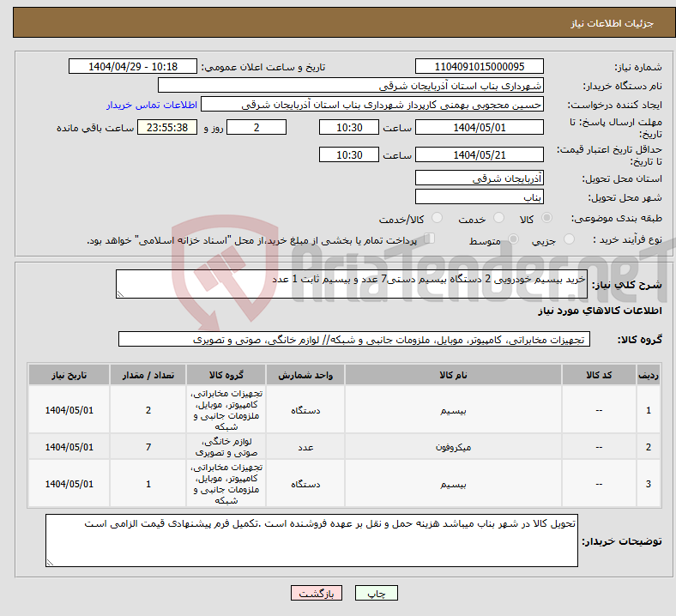Viewport: 676px width, 616px height.
Task: Click unit دستگاه in row 1
Action: pyautogui.click(x=305, y=410)
